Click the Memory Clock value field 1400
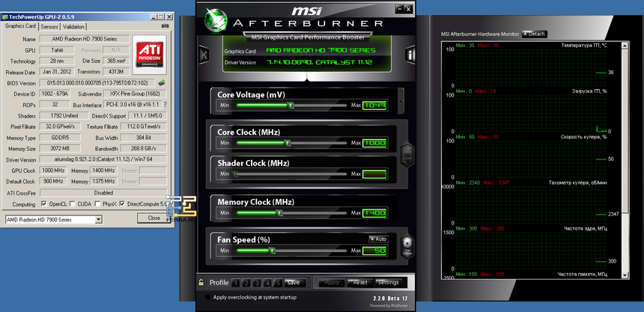This screenshot has height=312, width=644. 374,213
